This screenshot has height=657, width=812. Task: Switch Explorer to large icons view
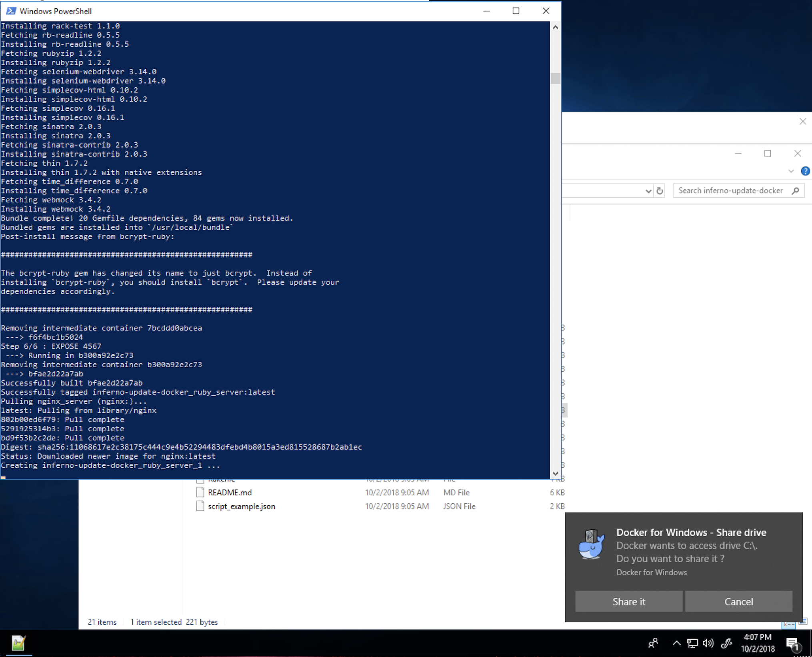[803, 621]
